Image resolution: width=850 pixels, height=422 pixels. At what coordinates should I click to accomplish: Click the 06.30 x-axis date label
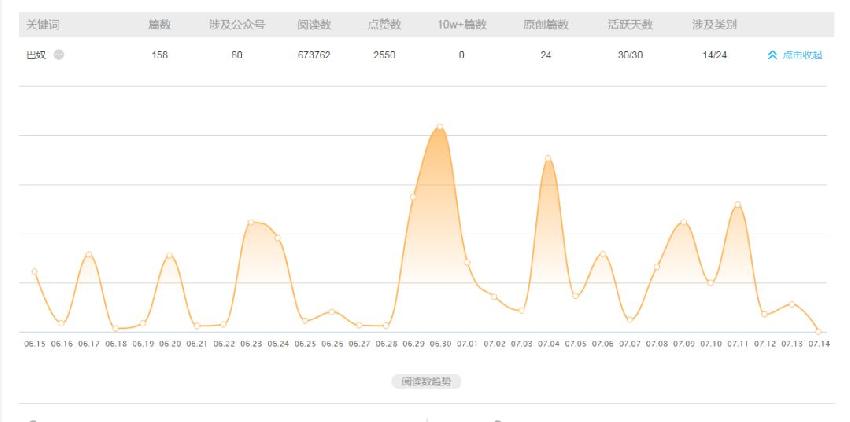tap(440, 344)
